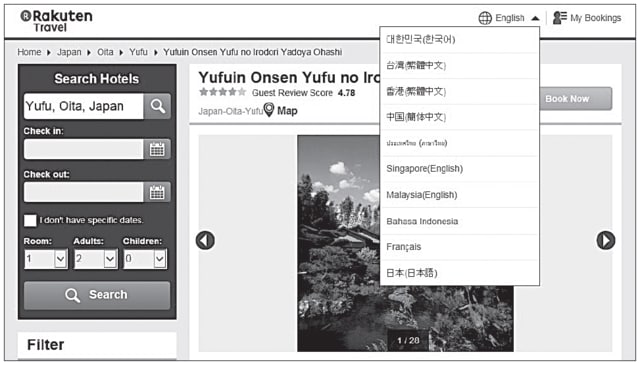This screenshot has width=640, height=365.
Task: Go to Home breadcrumb link
Action: (29, 52)
